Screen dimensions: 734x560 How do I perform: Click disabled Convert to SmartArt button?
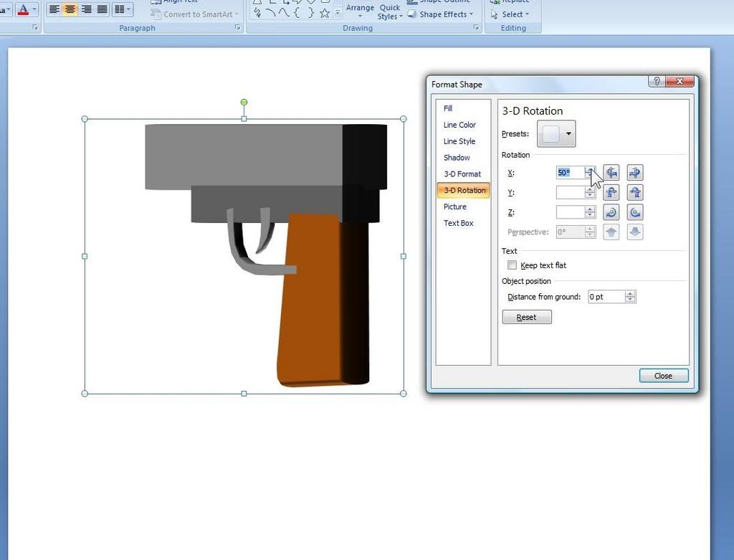tap(194, 14)
